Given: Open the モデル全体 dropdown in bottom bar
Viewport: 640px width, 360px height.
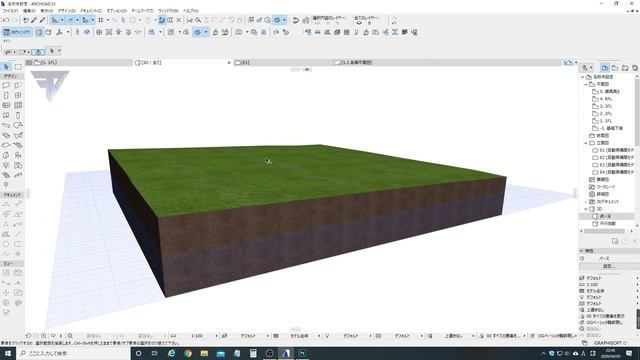Looking at the screenshot, I should pos(300,336).
